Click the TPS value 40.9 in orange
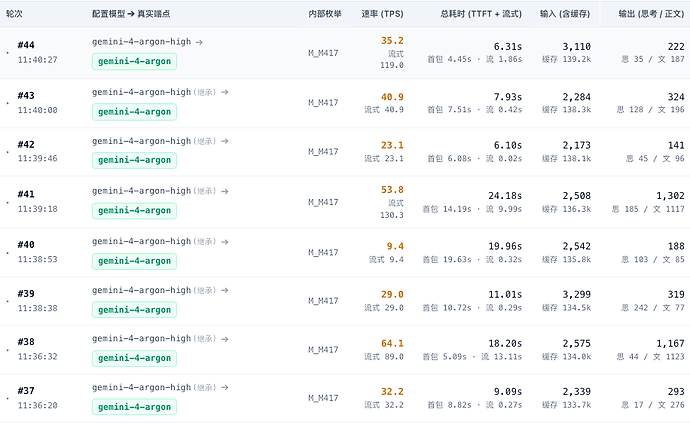Viewport: 690px width, 424px height. [x=392, y=97]
